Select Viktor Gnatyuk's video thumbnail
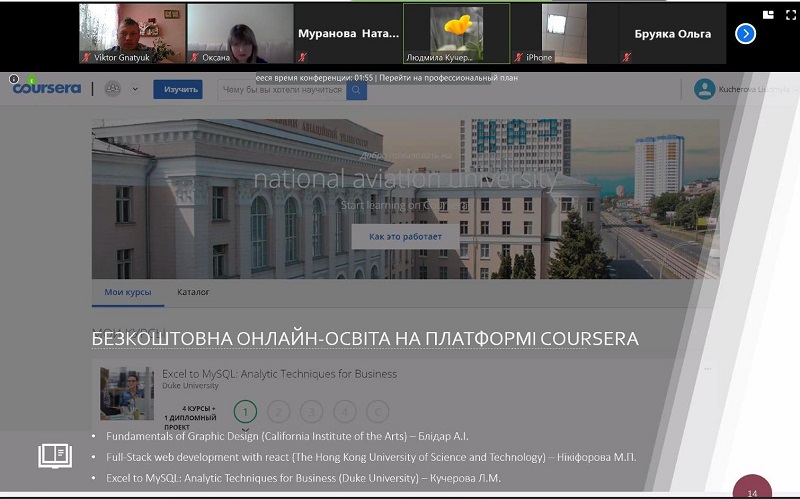Image resolution: width=800 pixels, height=499 pixels. tap(131, 33)
